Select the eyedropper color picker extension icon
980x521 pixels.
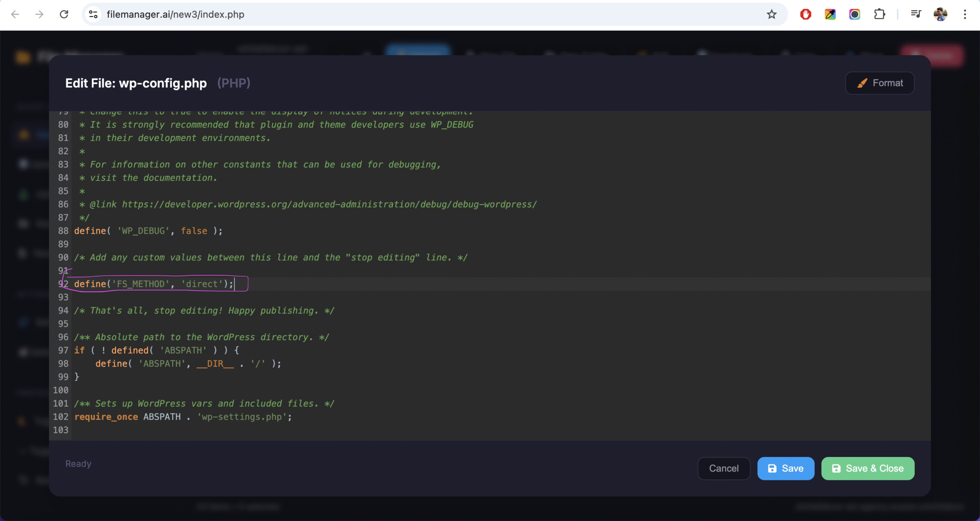830,14
